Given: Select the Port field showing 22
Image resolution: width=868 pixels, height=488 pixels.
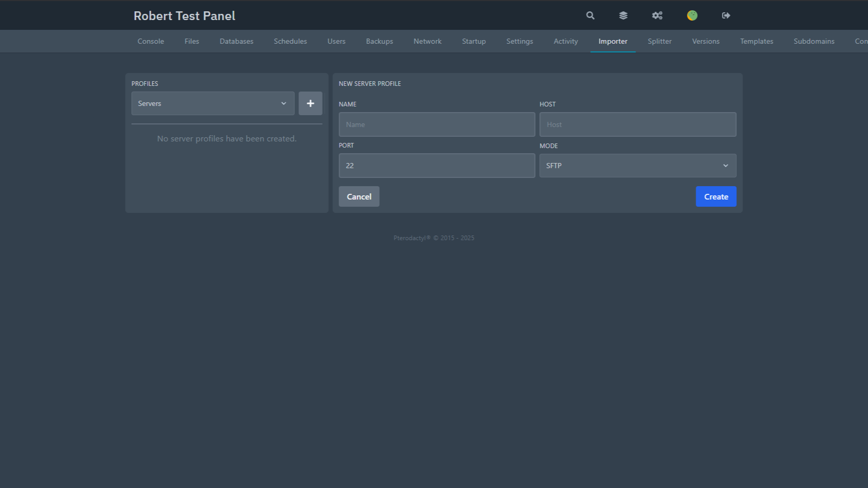Looking at the screenshot, I should pos(436,166).
